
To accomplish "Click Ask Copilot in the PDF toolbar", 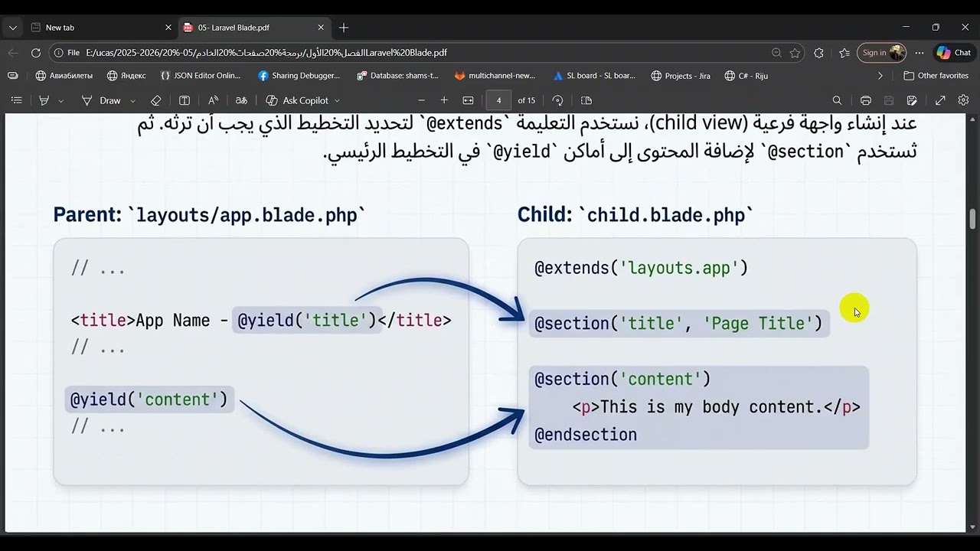I will click(x=297, y=100).
